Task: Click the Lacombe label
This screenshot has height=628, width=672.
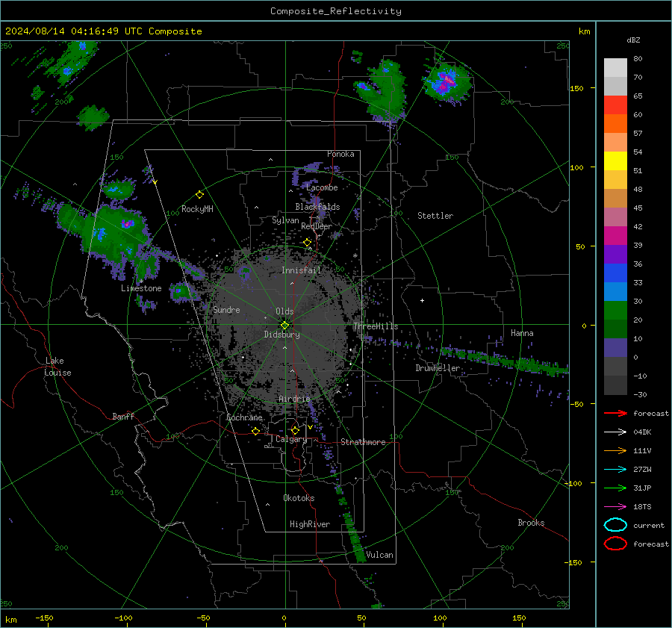Action: pyautogui.click(x=322, y=187)
